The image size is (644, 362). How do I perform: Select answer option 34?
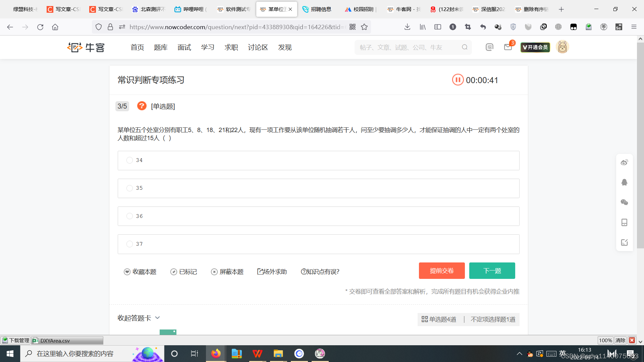click(129, 160)
